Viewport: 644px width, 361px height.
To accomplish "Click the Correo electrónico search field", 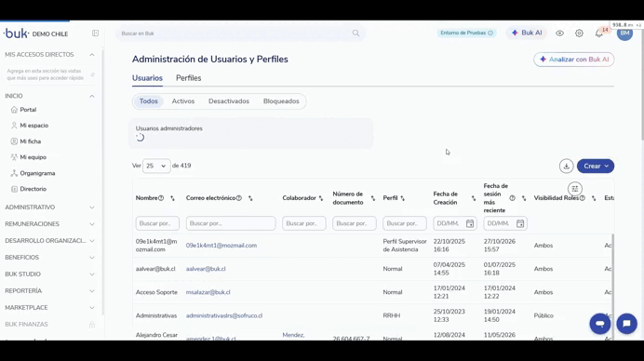I will 231,223.
